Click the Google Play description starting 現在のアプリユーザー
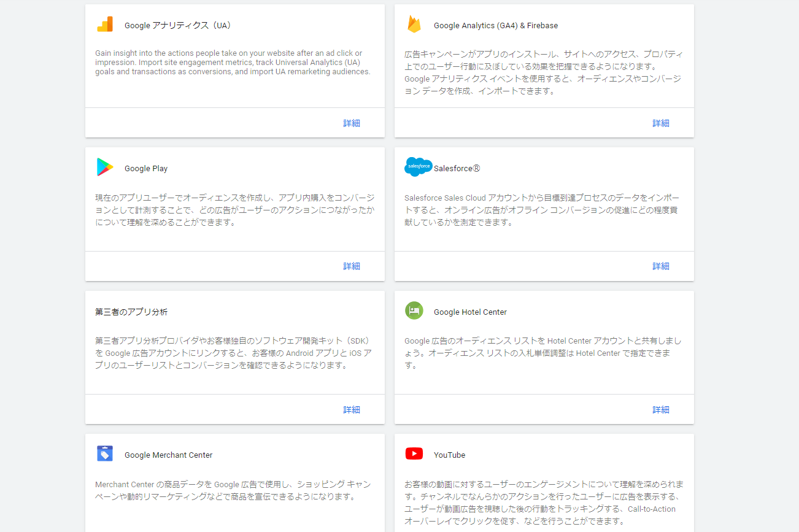Viewport: 799px width, 532px height. click(234, 210)
